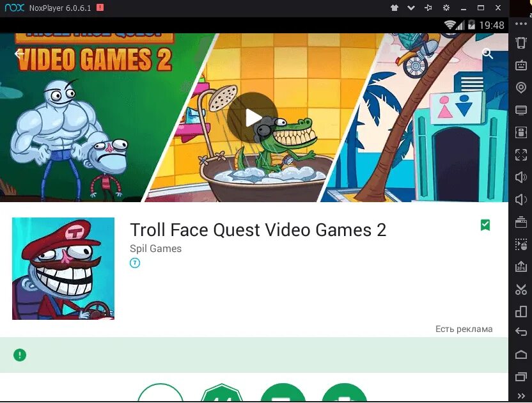This screenshot has height=403, width=532.
Task: Click the Wi-Fi status icon
Action: click(450, 25)
